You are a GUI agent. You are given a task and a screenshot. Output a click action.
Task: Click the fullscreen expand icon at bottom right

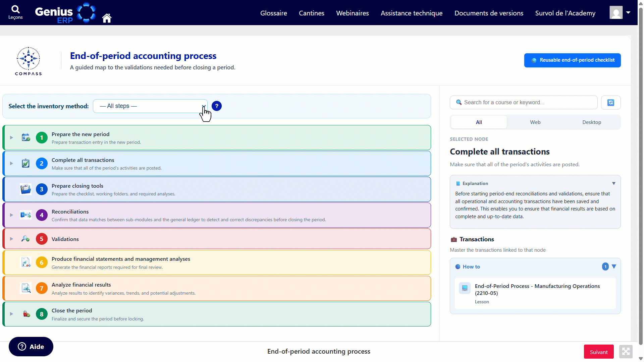(626, 352)
